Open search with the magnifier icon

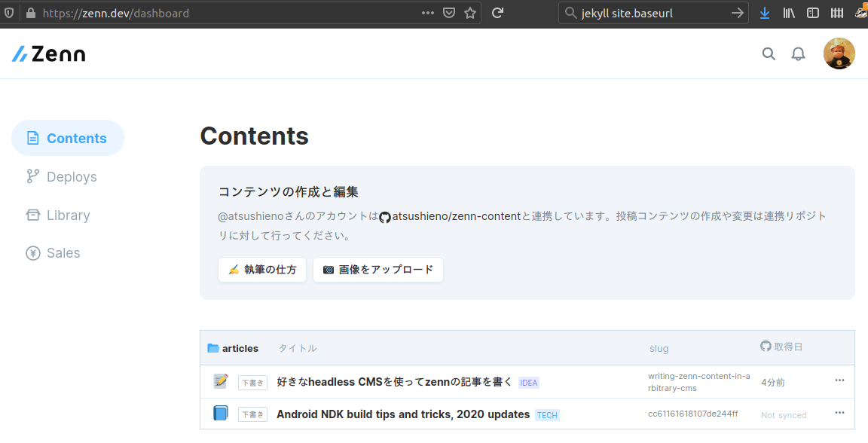tap(769, 53)
